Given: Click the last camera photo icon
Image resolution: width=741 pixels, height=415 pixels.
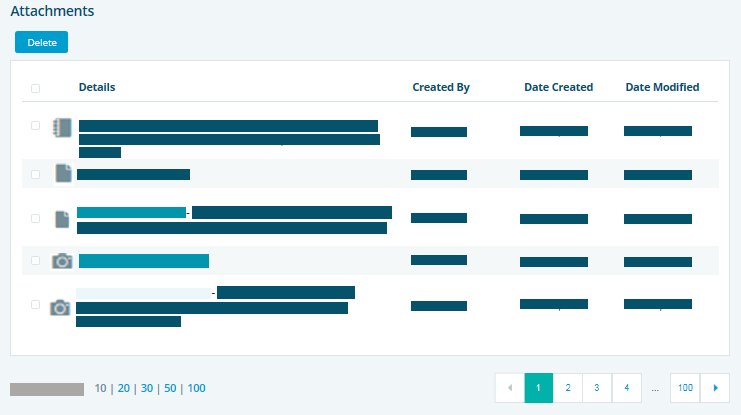Looking at the screenshot, I should [60, 308].
